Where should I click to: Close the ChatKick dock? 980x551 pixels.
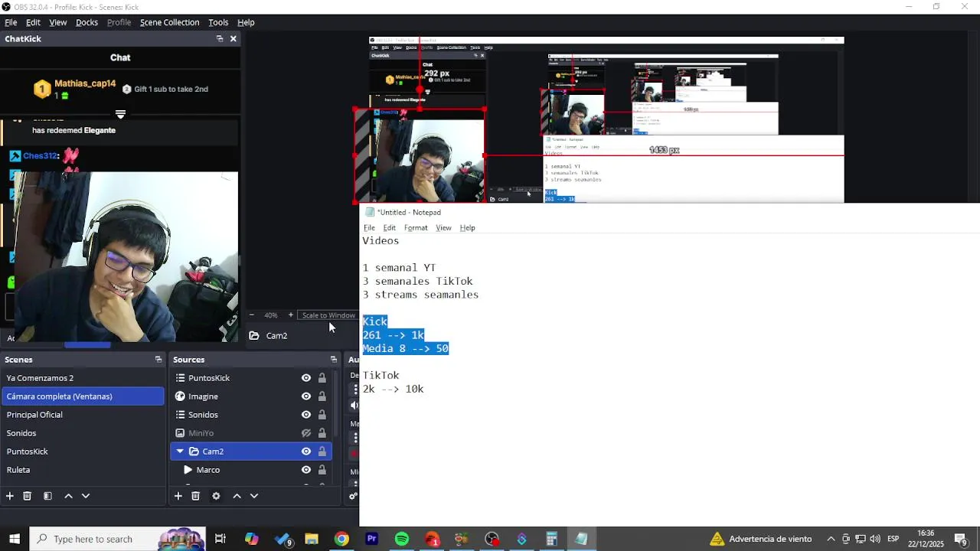[x=234, y=39]
